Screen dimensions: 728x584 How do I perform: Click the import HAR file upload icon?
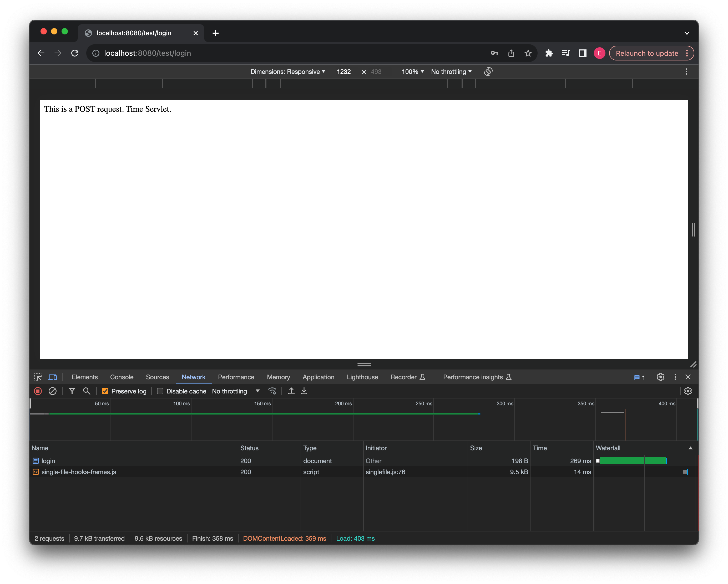[x=291, y=391]
